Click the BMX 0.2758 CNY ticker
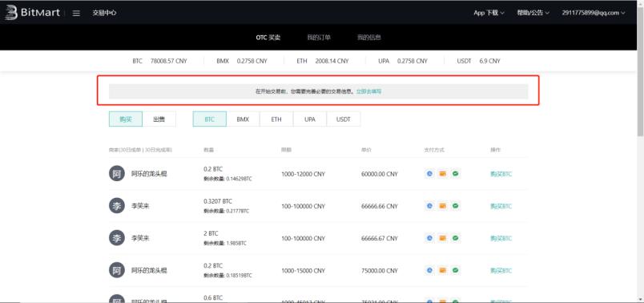This screenshot has width=644, height=303. click(x=242, y=61)
